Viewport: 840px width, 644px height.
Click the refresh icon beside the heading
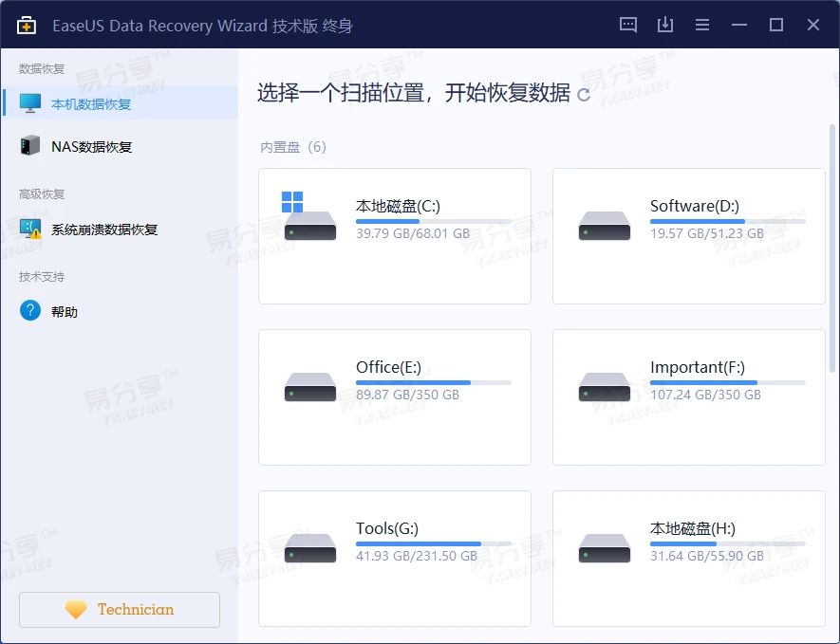[584, 95]
